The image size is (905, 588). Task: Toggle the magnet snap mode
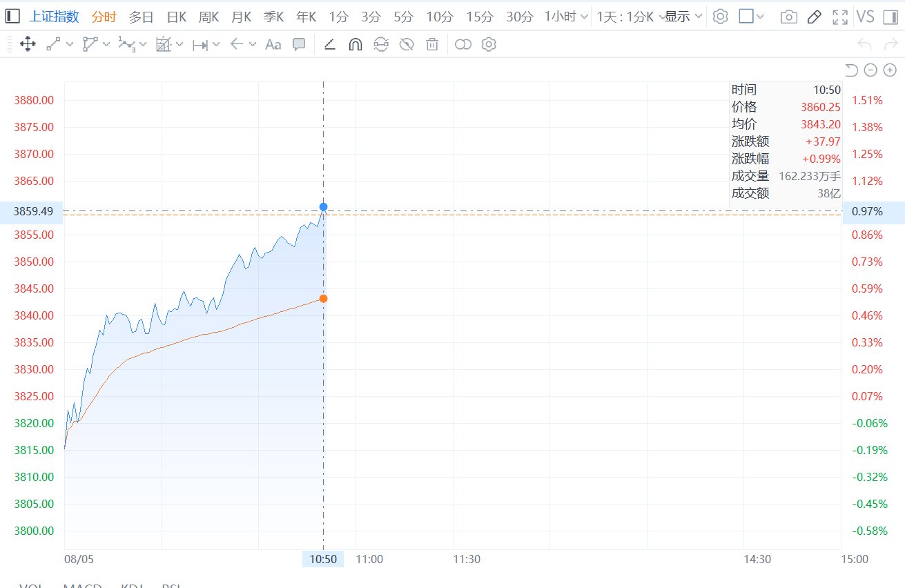click(355, 45)
